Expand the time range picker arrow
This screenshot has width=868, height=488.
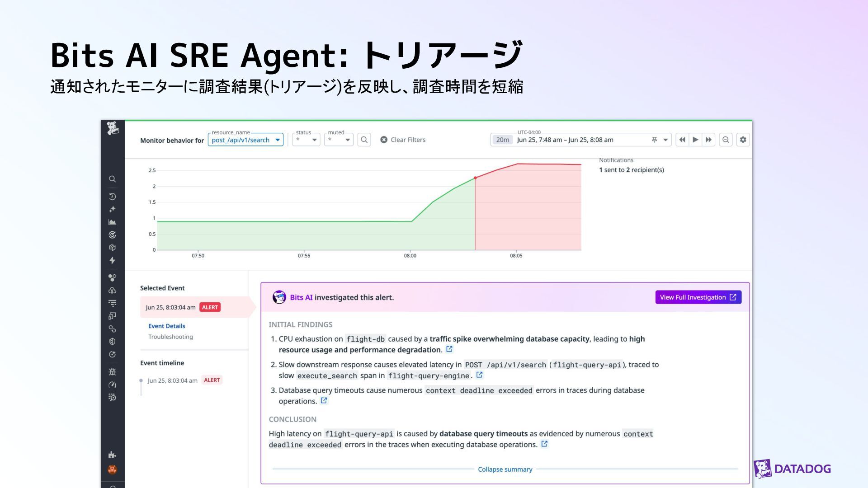[x=665, y=140]
